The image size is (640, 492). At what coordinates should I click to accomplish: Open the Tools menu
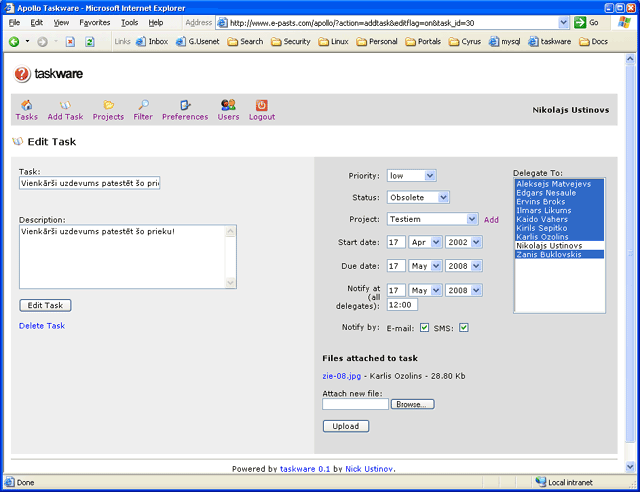129,23
